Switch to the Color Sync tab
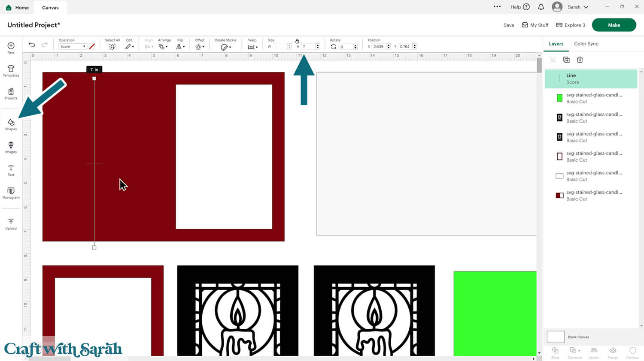644x361 pixels. [586, 44]
